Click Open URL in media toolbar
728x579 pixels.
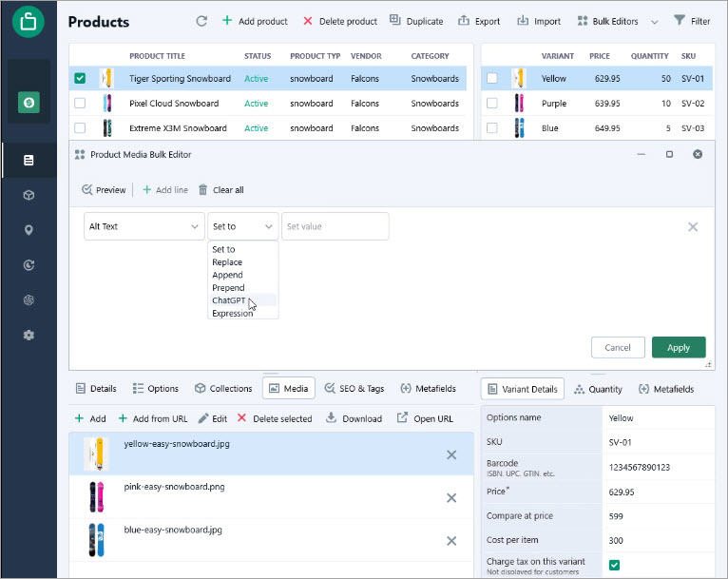tap(425, 418)
